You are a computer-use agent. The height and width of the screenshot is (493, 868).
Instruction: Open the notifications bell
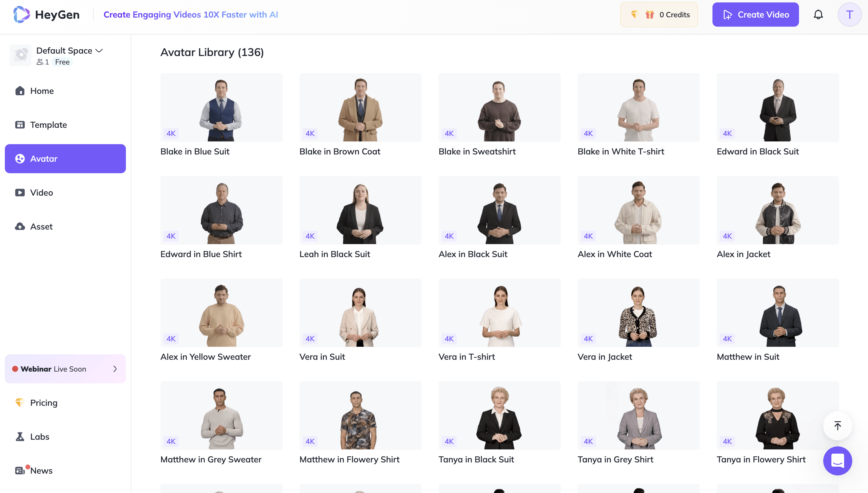[818, 15]
